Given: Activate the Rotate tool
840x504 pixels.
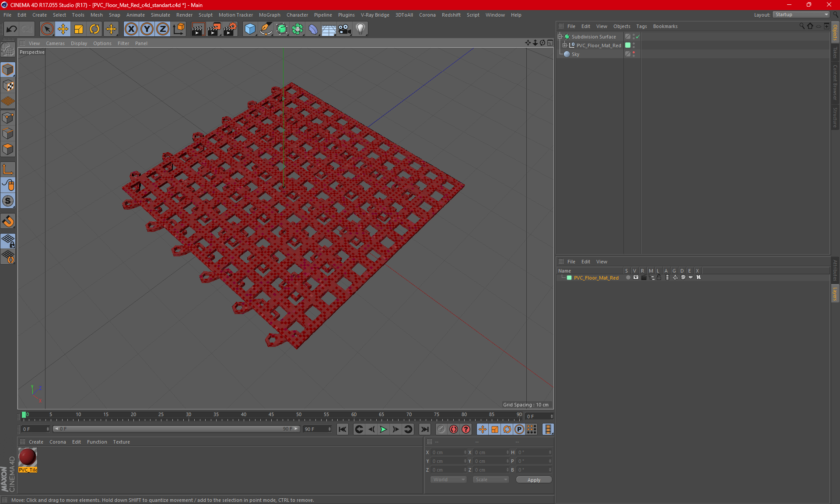Looking at the screenshot, I should point(94,29).
